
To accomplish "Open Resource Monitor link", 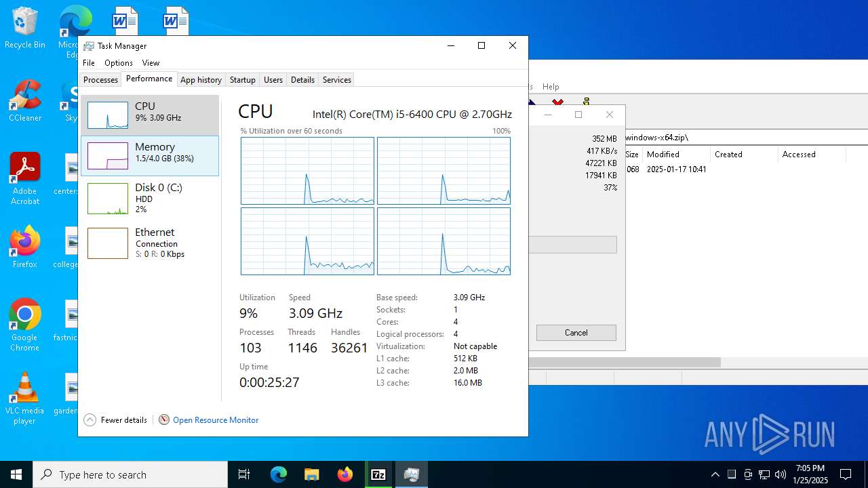I will click(x=216, y=420).
